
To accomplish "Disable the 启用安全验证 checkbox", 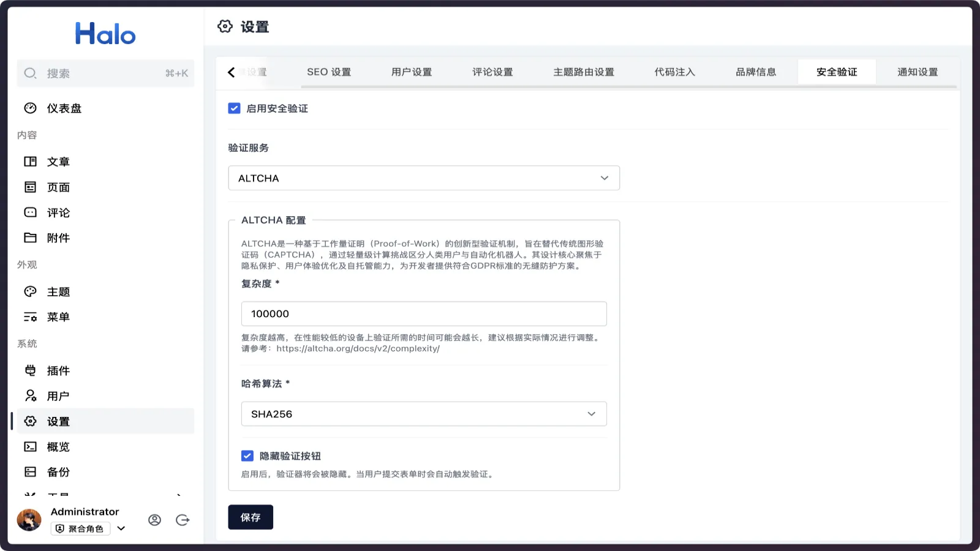I will (234, 108).
